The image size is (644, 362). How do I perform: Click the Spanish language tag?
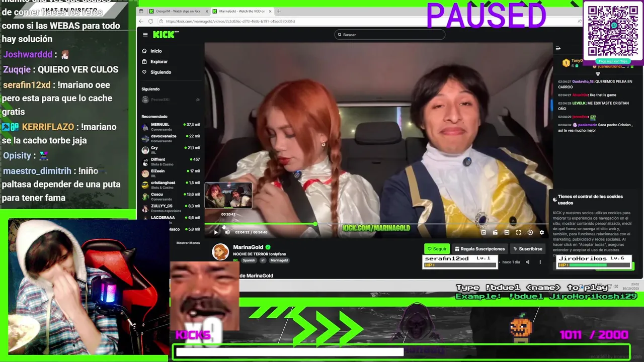249,260
